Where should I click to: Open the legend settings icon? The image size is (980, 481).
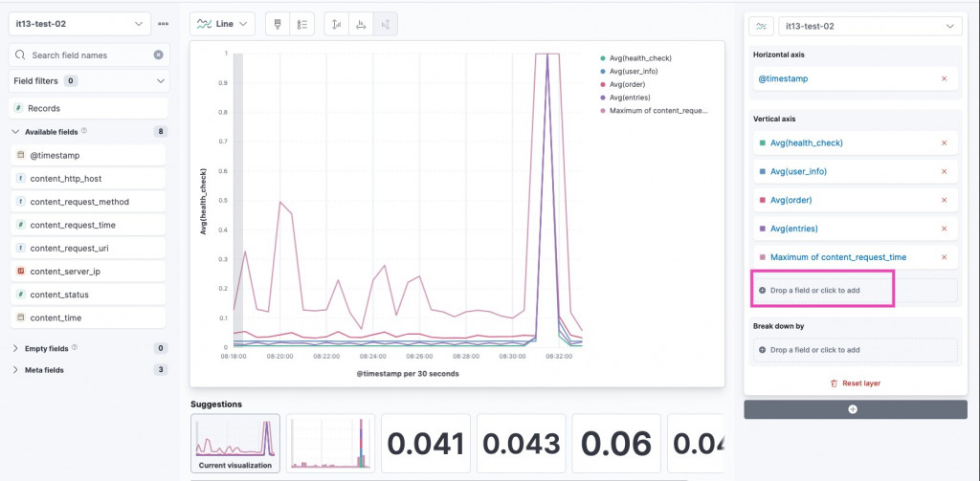point(301,24)
